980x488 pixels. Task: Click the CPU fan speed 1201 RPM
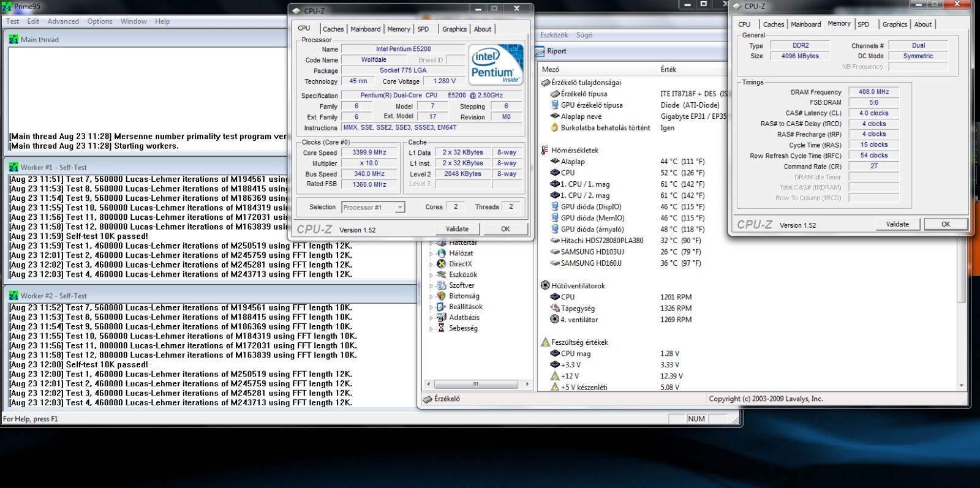[x=676, y=297]
